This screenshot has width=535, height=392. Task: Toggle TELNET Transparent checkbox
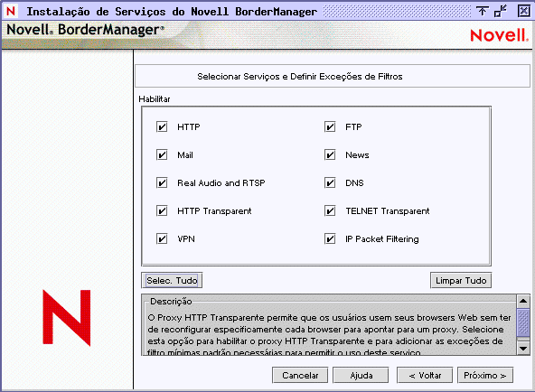tap(330, 210)
